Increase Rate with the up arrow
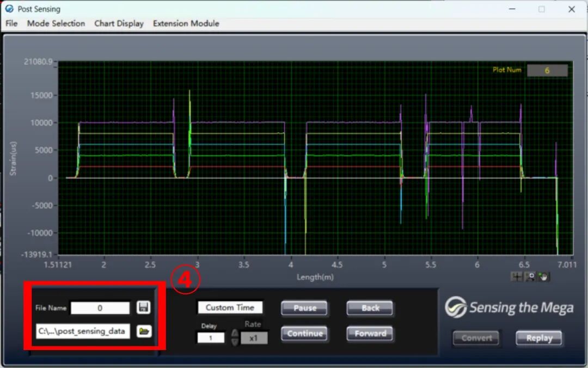This screenshot has width=588, height=368. (235, 333)
